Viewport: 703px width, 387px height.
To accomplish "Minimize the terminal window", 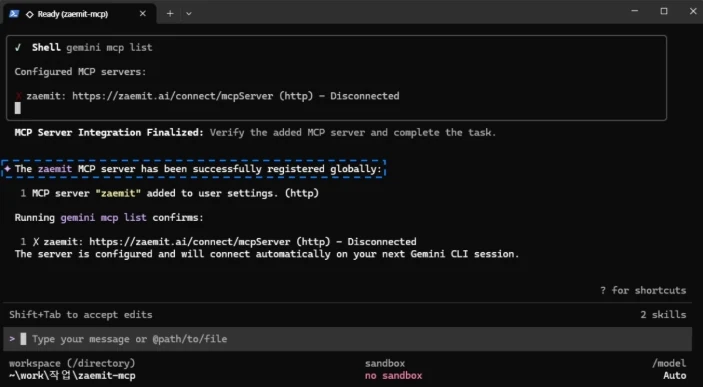I will click(x=634, y=11).
